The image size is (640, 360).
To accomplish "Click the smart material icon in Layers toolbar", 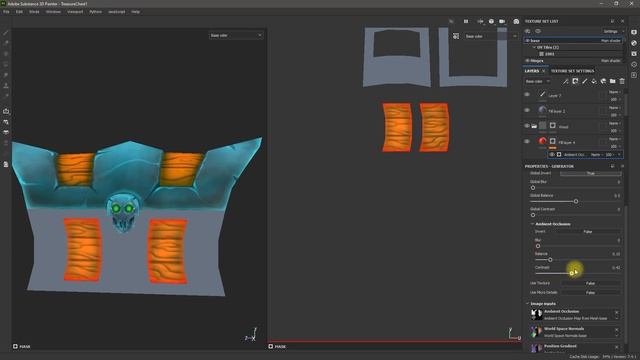I will (x=603, y=82).
